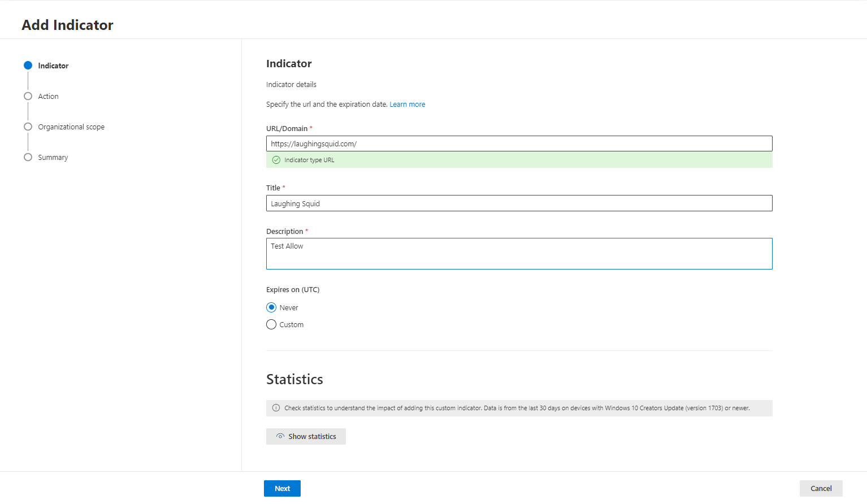Screen dimensions: 867x504
Task: Open the Learn more link
Action: click(x=407, y=104)
